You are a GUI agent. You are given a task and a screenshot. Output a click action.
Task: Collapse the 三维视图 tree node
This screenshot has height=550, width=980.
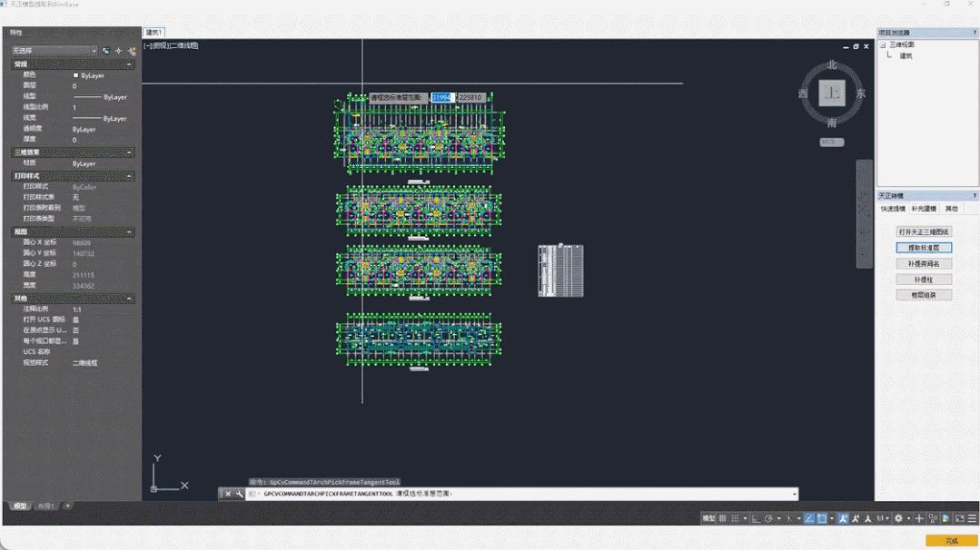click(882, 44)
